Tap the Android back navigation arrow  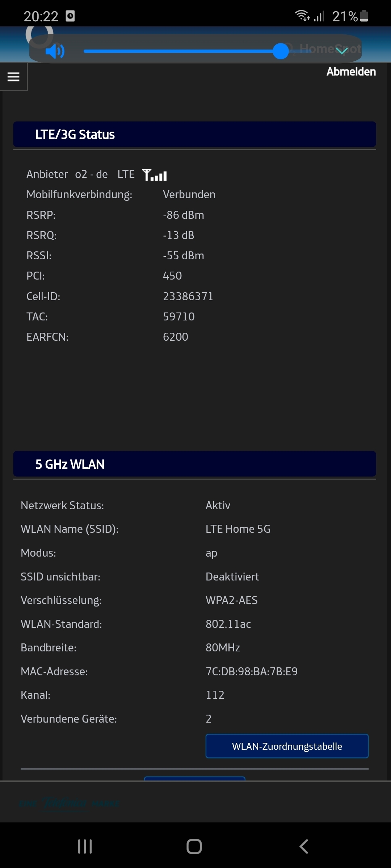[304, 847]
